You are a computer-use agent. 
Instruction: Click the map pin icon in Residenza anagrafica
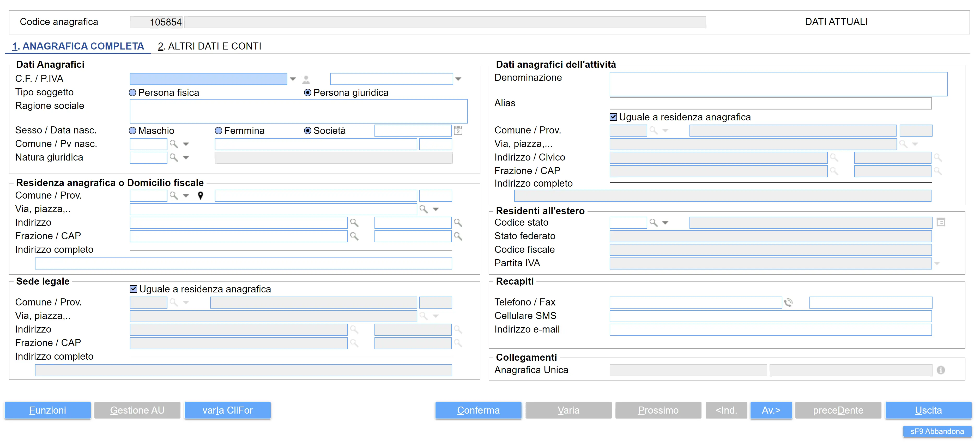point(201,196)
